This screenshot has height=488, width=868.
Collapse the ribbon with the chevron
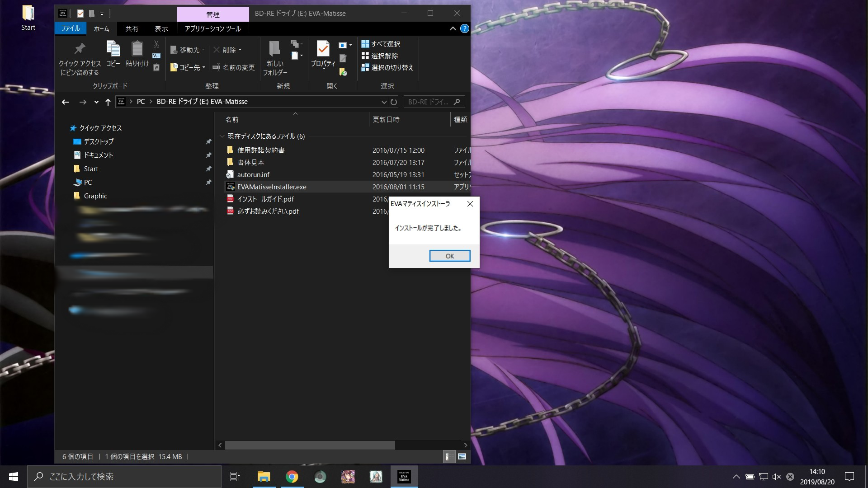(x=453, y=28)
